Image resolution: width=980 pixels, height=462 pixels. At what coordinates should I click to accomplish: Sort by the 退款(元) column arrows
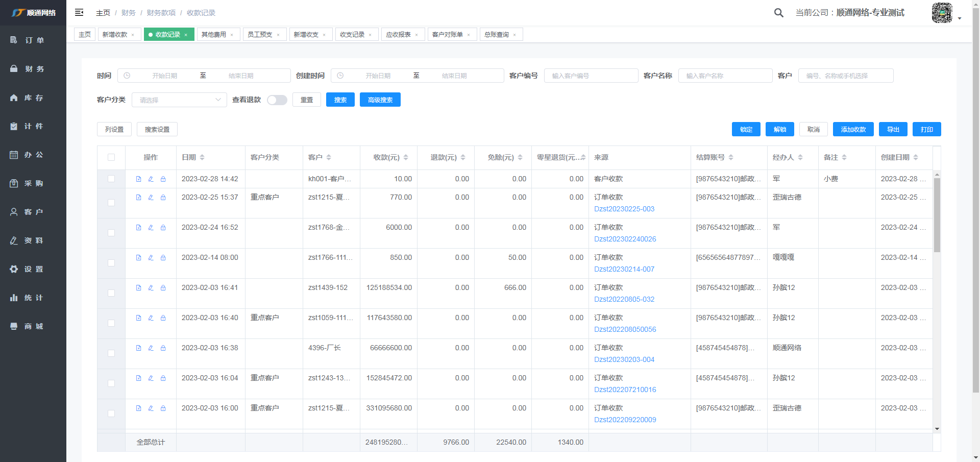[463, 157]
